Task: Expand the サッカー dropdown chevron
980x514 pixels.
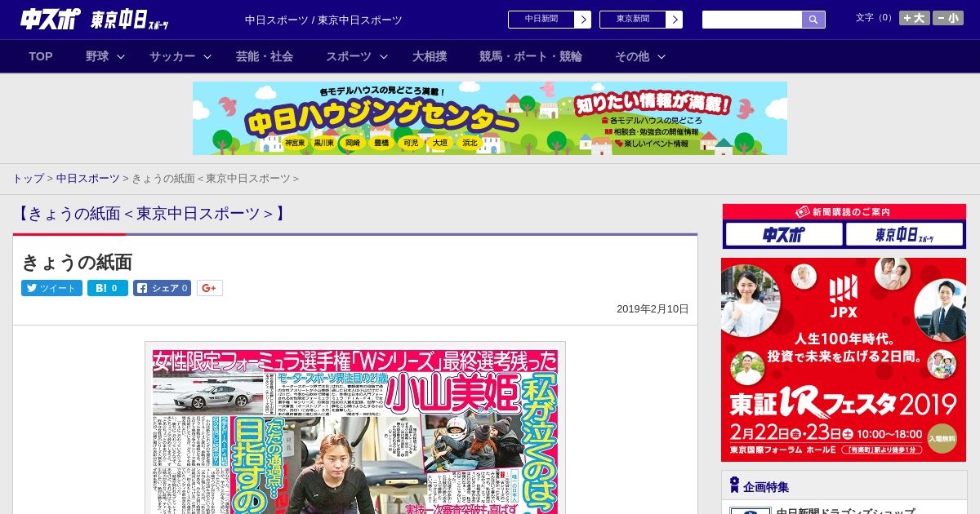Action: click(207, 56)
